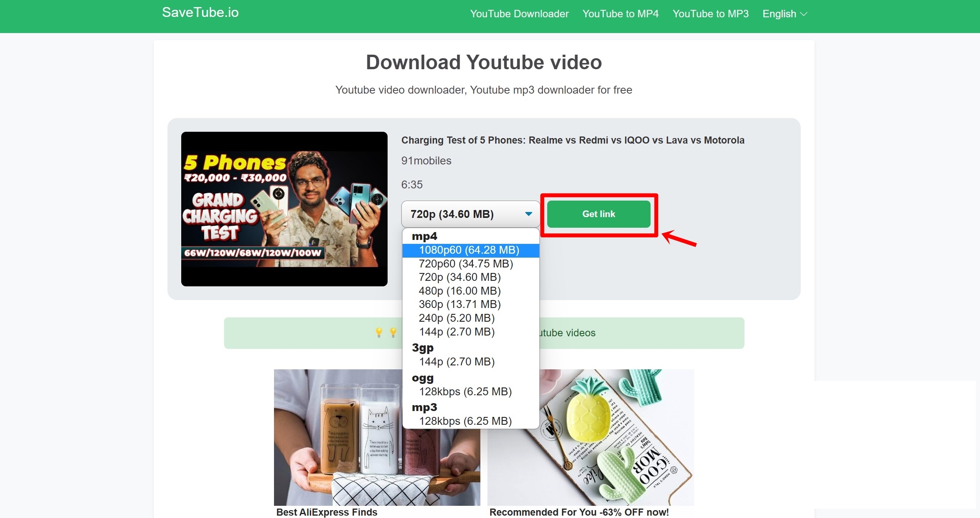Pick the 480p download option
This screenshot has width=980, height=518.
tap(459, 291)
